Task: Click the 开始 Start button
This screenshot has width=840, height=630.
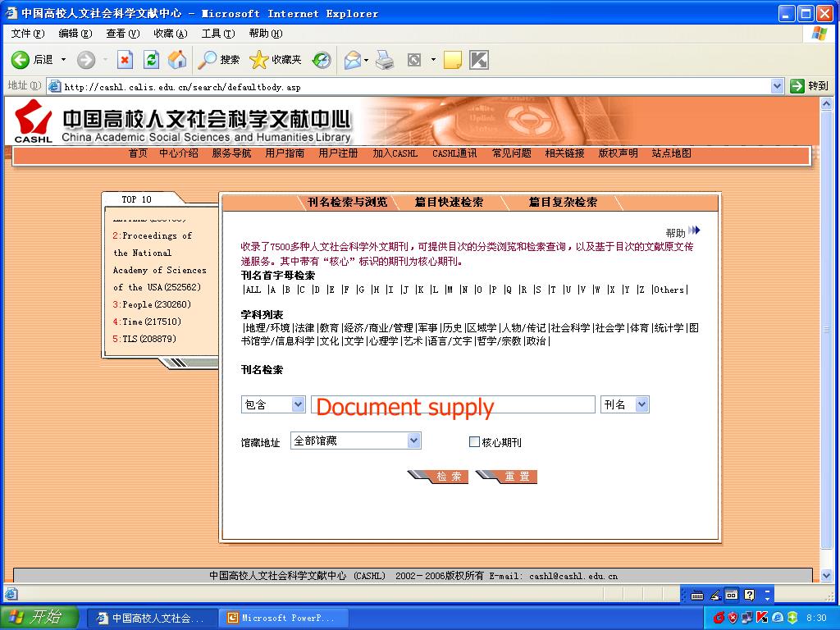Action: coord(39,618)
